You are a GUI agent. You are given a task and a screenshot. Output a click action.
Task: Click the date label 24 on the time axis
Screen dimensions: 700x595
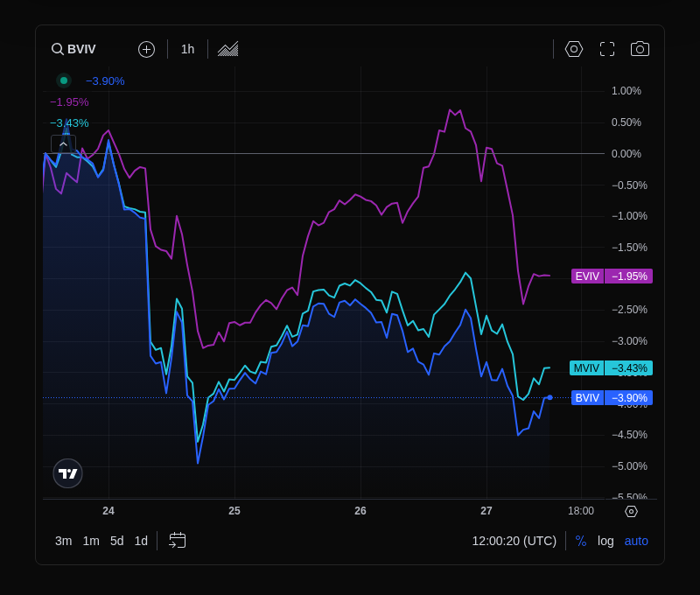(108, 511)
